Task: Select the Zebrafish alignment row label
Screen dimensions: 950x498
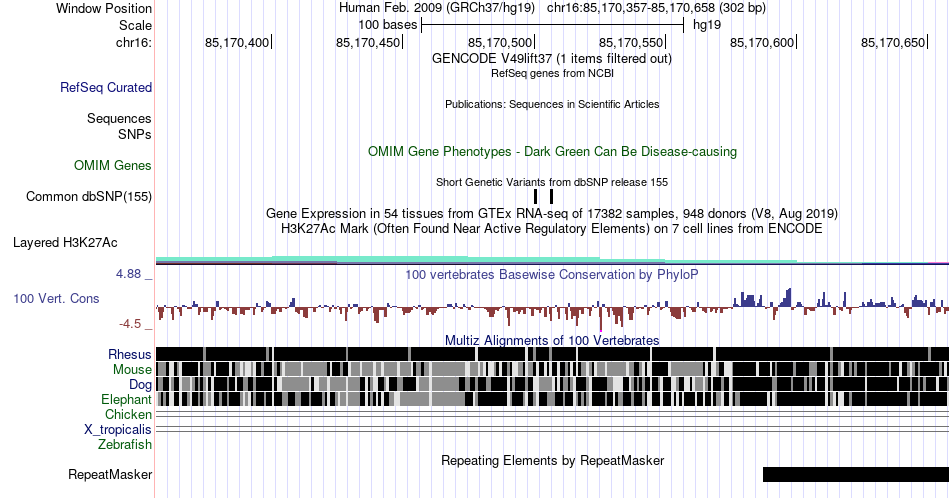Action: pos(125,444)
